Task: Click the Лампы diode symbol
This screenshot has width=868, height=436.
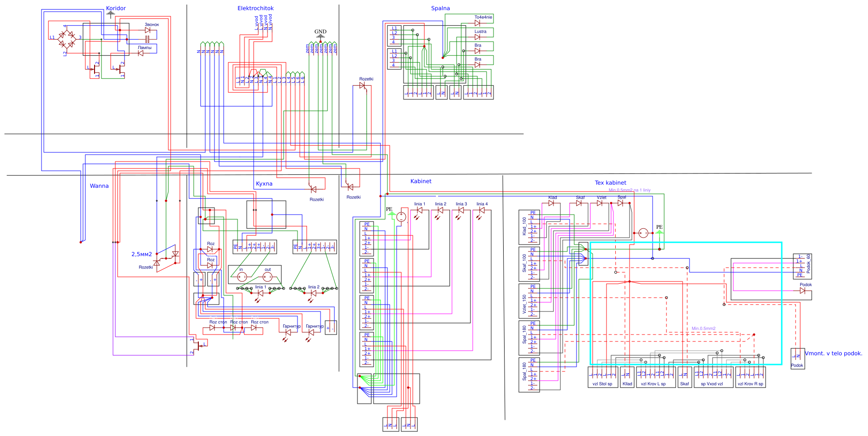Action: [x=141, y=53]
